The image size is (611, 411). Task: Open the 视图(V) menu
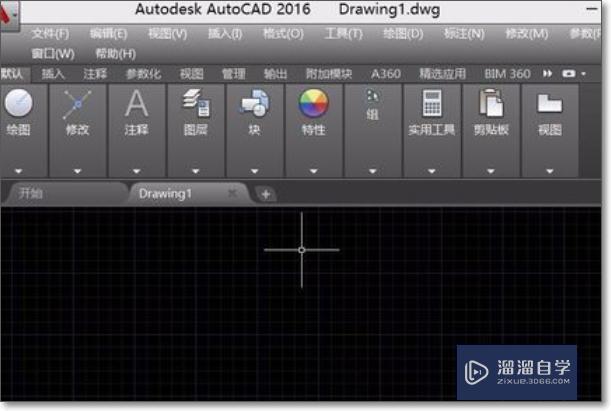pos(168,34)
